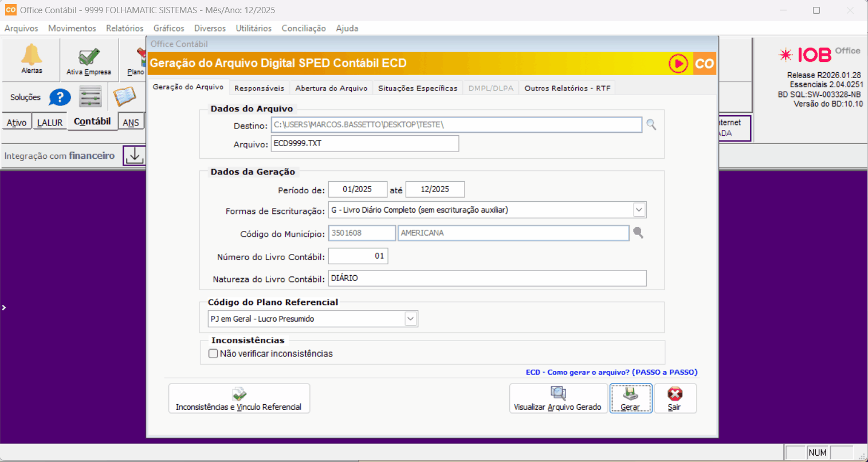868x462 pixels.
Task: Open the Relatórios menu
Action: [x=124, y=28]
